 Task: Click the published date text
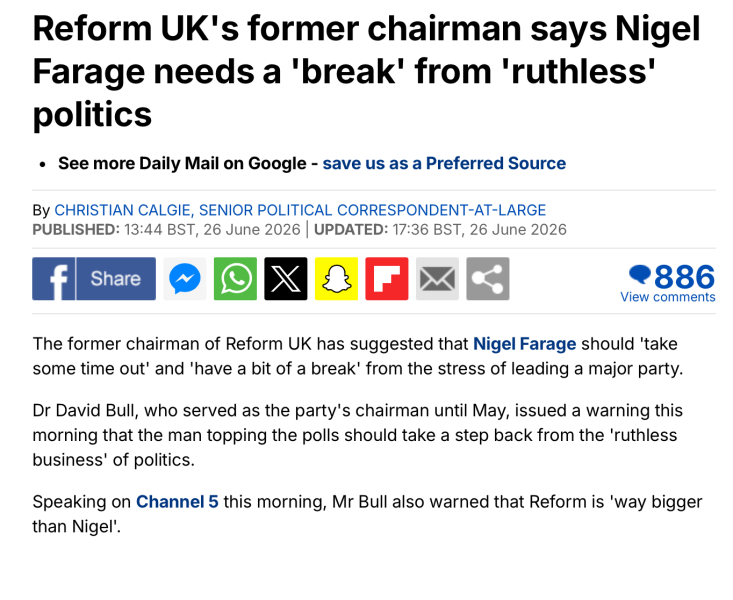[x=166, y=230]
